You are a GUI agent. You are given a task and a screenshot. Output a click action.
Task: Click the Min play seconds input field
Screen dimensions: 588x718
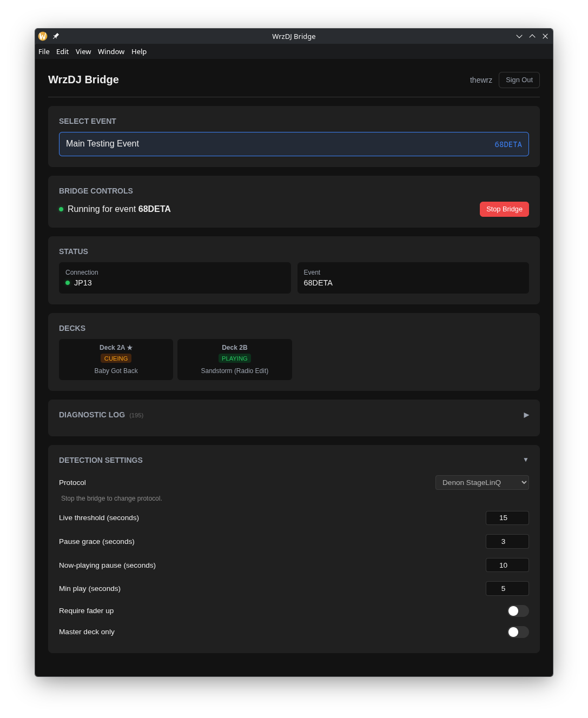coord(507,588)
